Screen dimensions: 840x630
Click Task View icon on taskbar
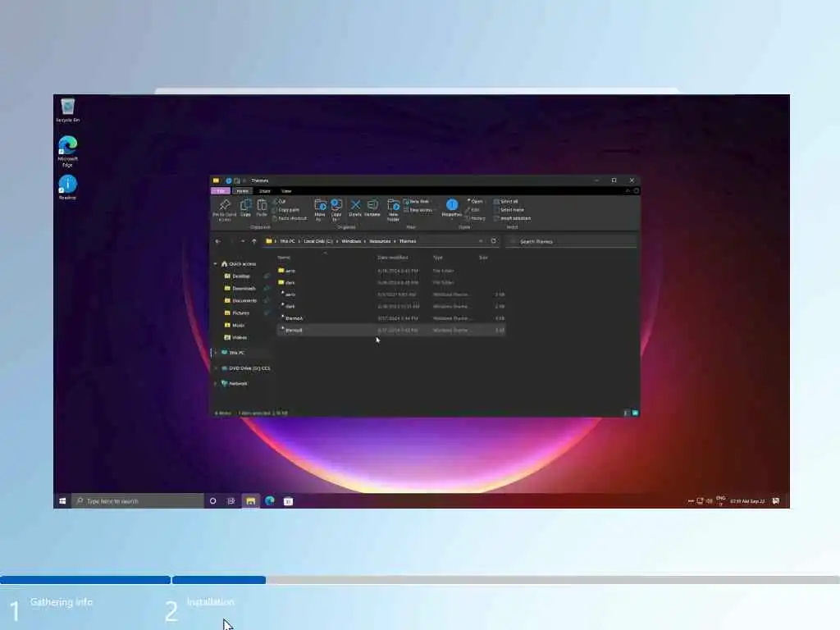pyautogui.click(x=231, y=501)
